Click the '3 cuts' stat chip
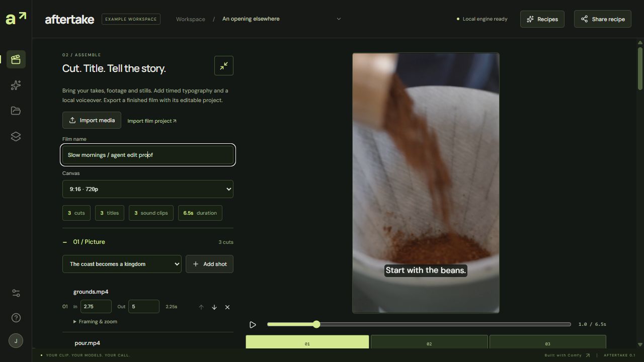644x362 pixels. coord(76,213)
